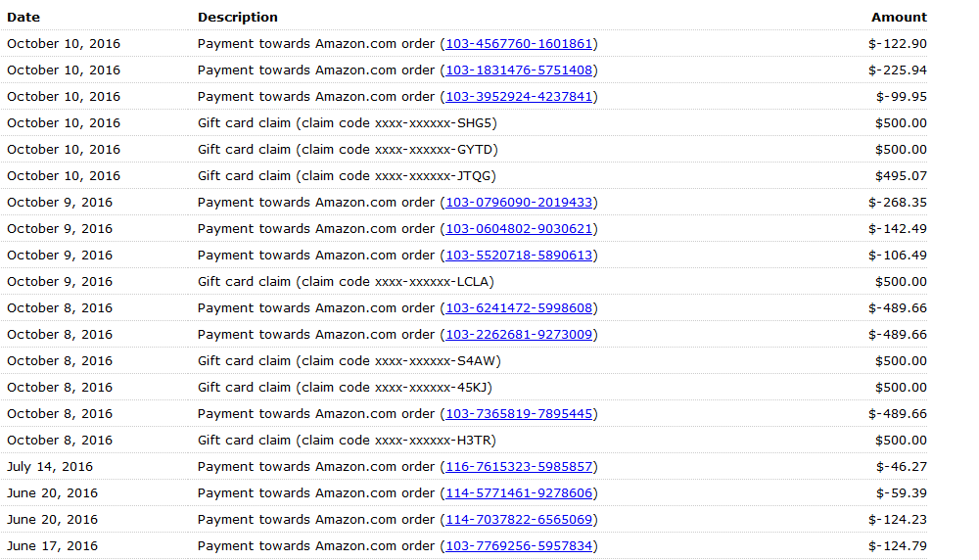Screen dimensions: 979x560
Task: Open order link 103-4567760-1601861
Action: [519, 44]
